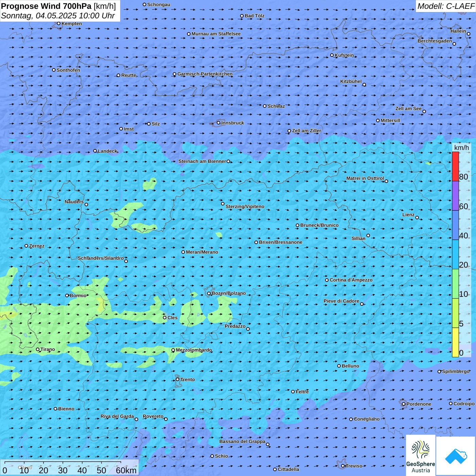Image resolution: width=476 pixels, height=476 pixels.
Task: Click the 'Reutte' label
Action: pos(129,75)
